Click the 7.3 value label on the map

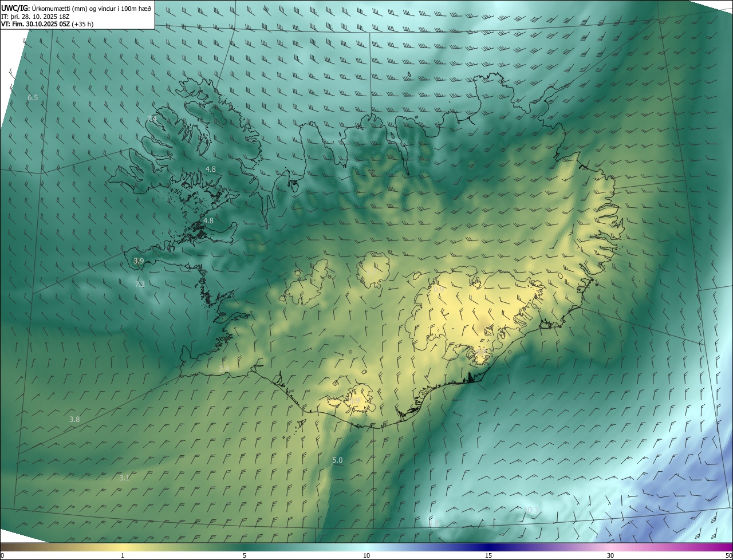[140, 284]
